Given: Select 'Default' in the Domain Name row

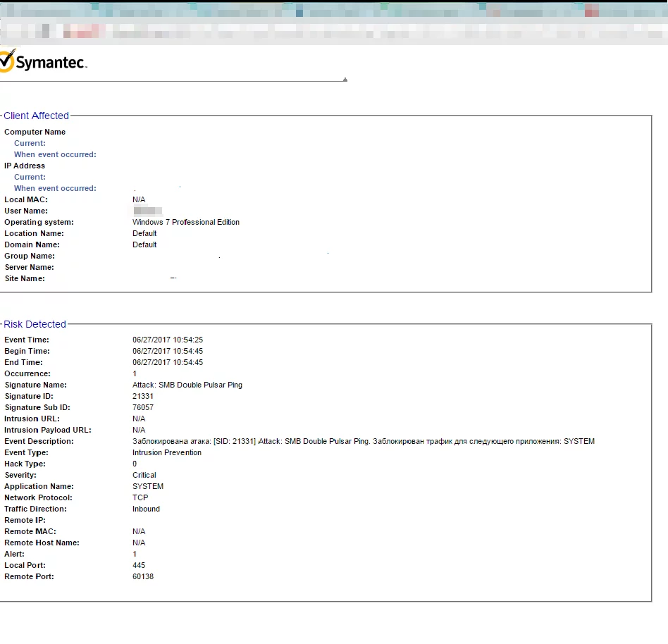Looking at the screenshot, I should [144, 244].
